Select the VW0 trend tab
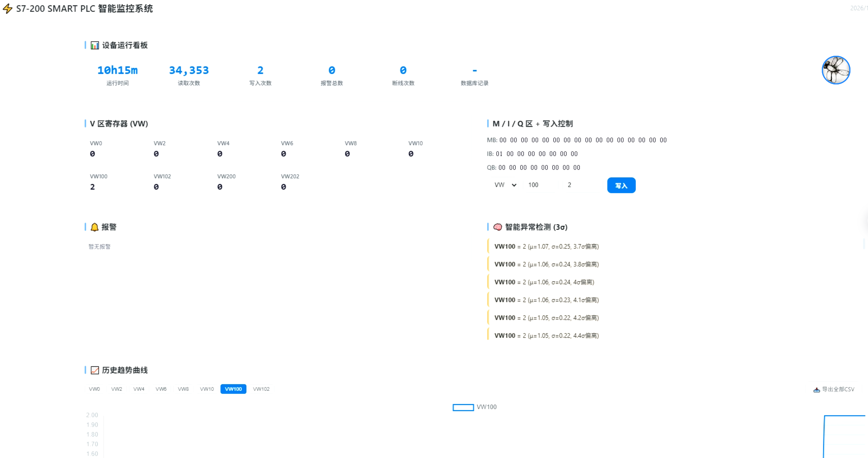Screen dimensions: 868x458 coord(94,389)
